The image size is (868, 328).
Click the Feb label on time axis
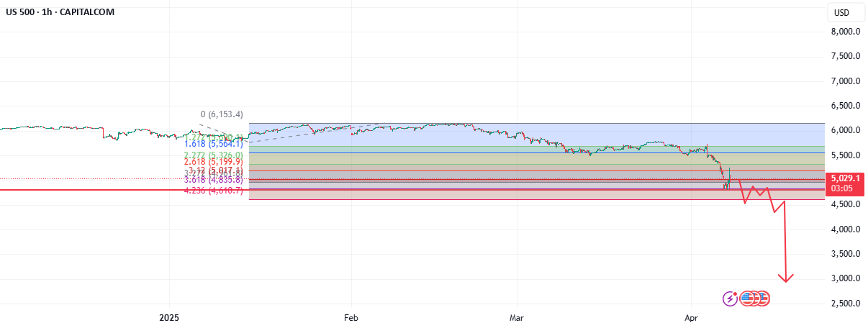(351, 317)
